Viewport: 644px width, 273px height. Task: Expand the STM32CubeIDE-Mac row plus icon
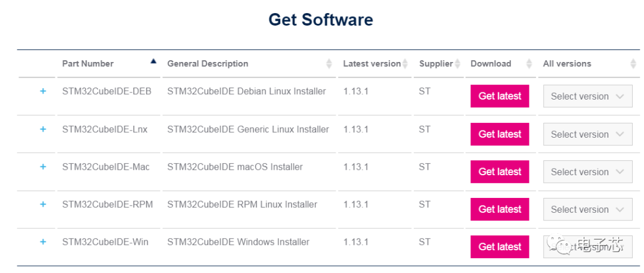tap(43, 167)
